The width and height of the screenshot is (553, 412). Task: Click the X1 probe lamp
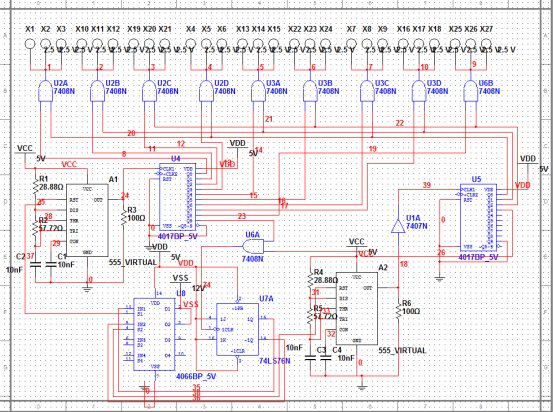30,44
